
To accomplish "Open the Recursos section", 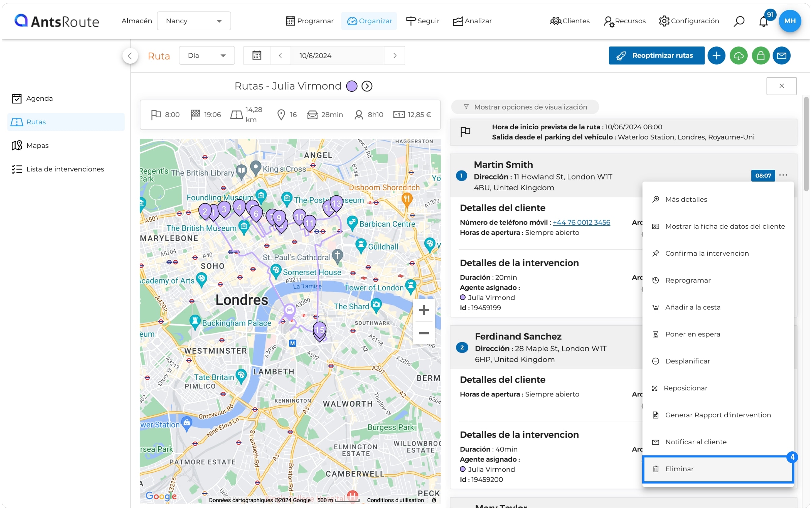I will click(x=625, y=21).
